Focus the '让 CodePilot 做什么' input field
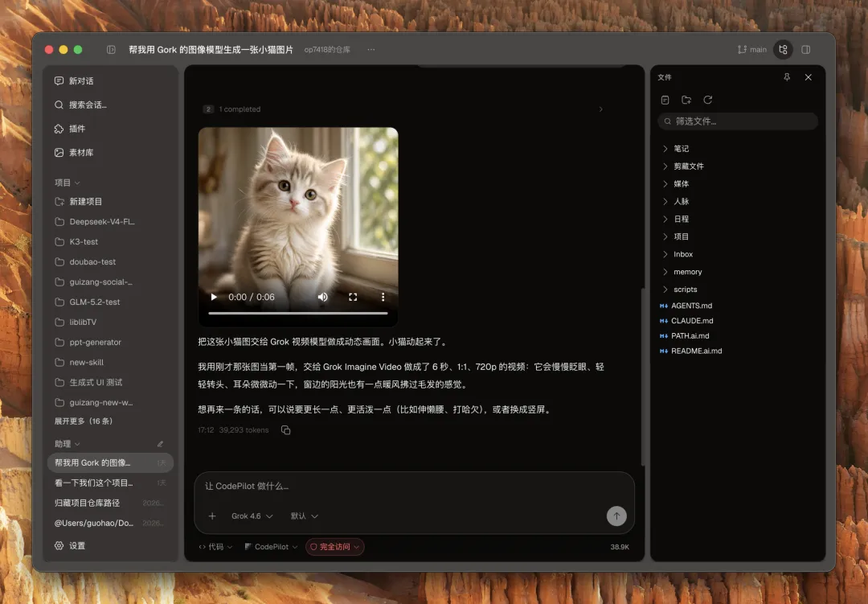The height and width of the screenshot is (604, 868). (414, 486)
